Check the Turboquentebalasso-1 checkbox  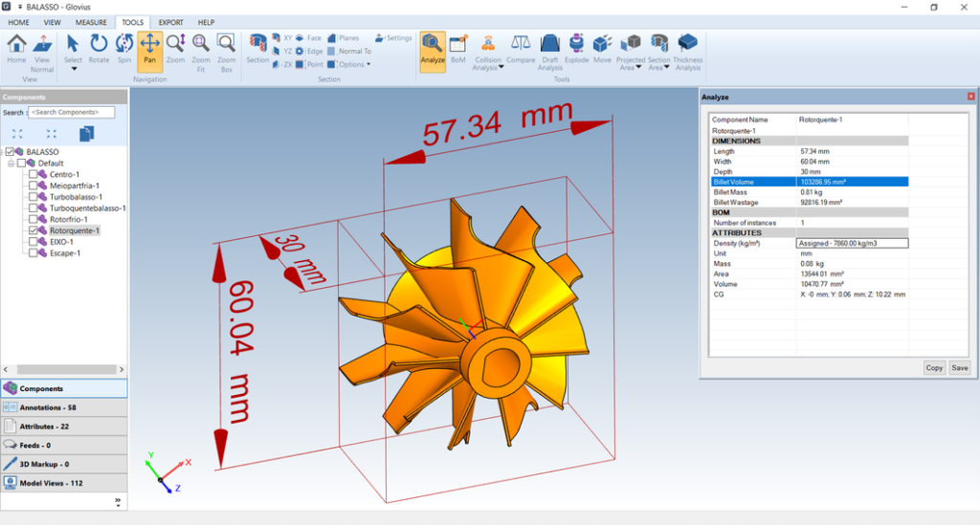pos(33,208)
